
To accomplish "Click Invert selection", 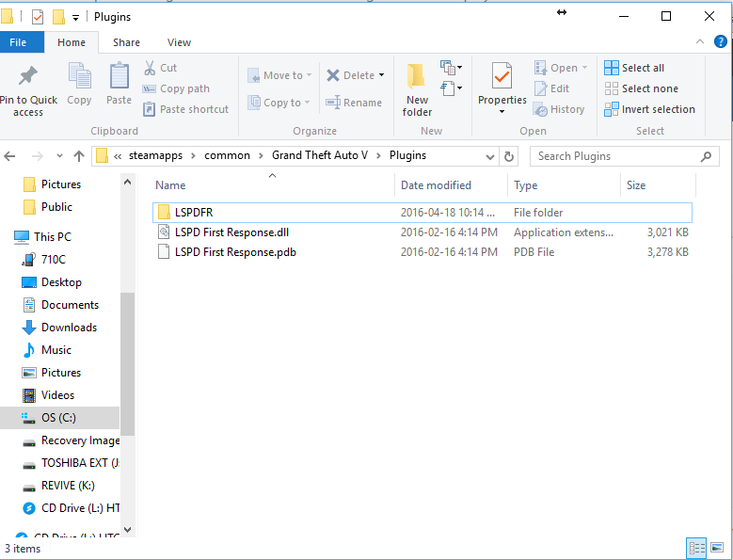I will 649,109.
